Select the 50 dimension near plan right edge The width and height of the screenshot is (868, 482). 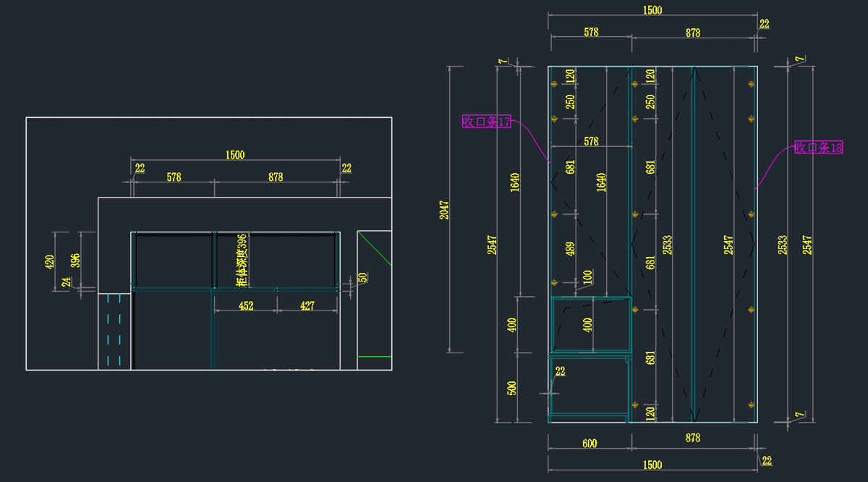coord(363,277)
